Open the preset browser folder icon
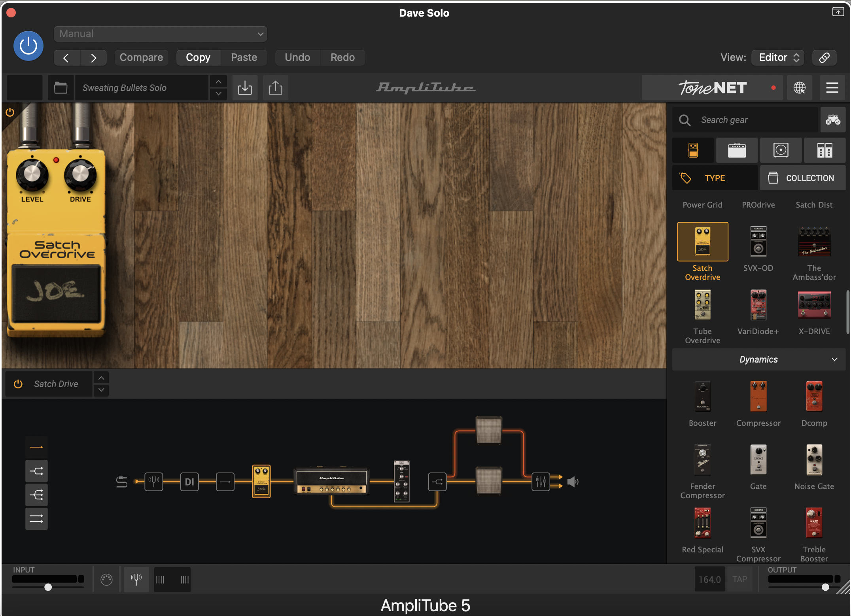The width and height of the screenshot is (851, 616). point(61,88)
